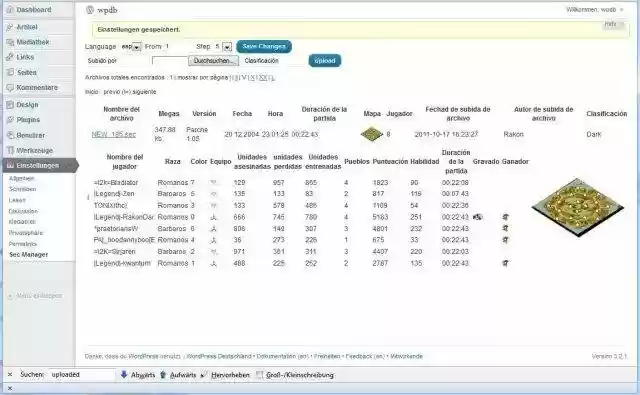
Task: Click the Einstellungen settings icon in sidebar
Action: 10,165
